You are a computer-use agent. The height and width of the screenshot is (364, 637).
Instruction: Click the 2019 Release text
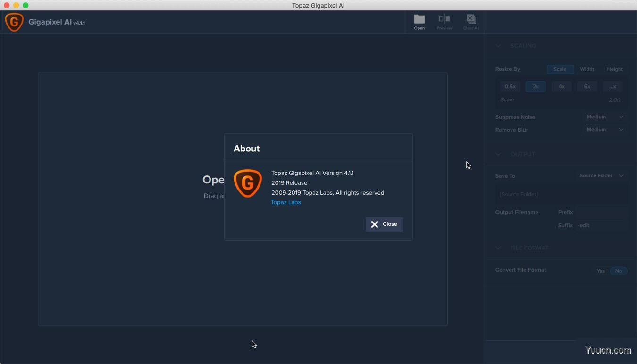pos(289,183)
